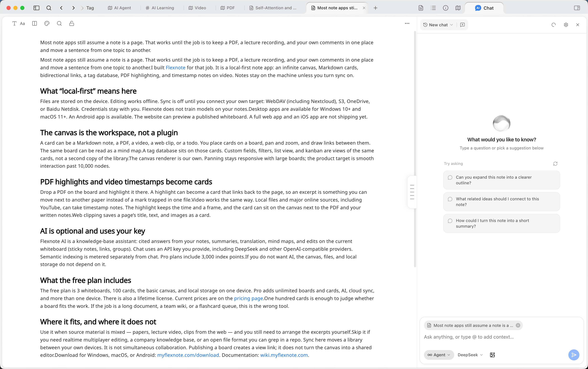
Task: Open the Agent mode dropdown
Action: 439,355
